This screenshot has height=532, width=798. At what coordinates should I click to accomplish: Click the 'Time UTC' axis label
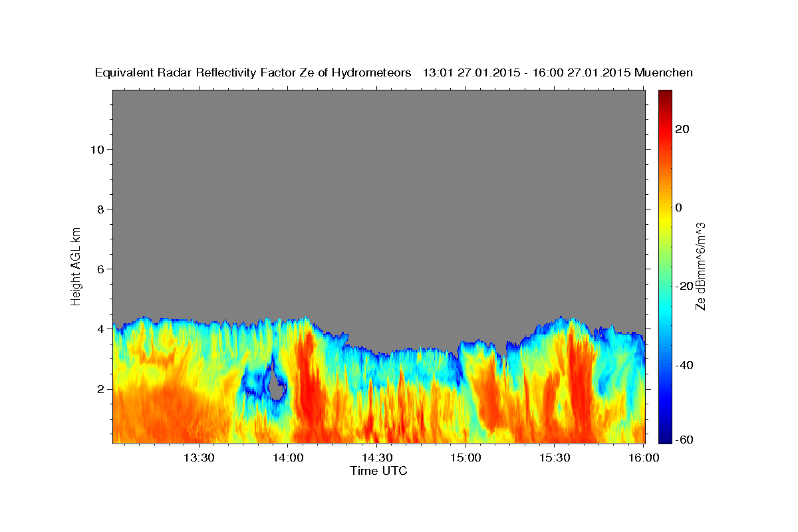pyautogui.click(x=378, y=471)
